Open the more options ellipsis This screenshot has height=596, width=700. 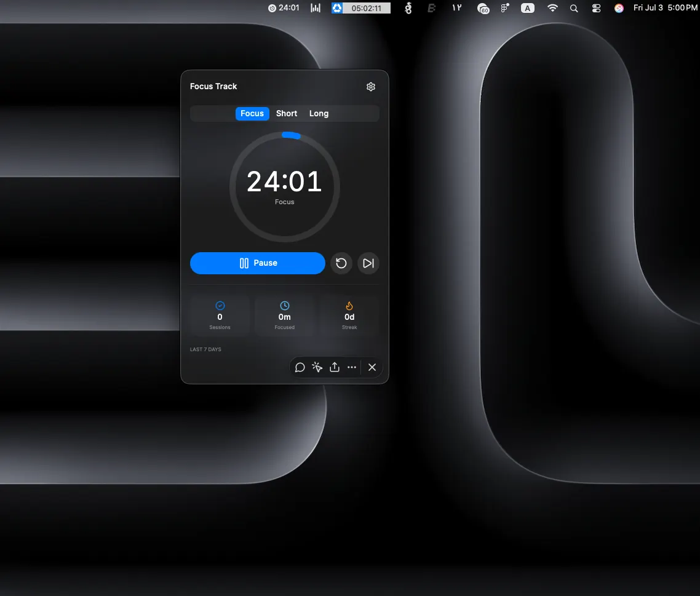click(x=352, y=367)
